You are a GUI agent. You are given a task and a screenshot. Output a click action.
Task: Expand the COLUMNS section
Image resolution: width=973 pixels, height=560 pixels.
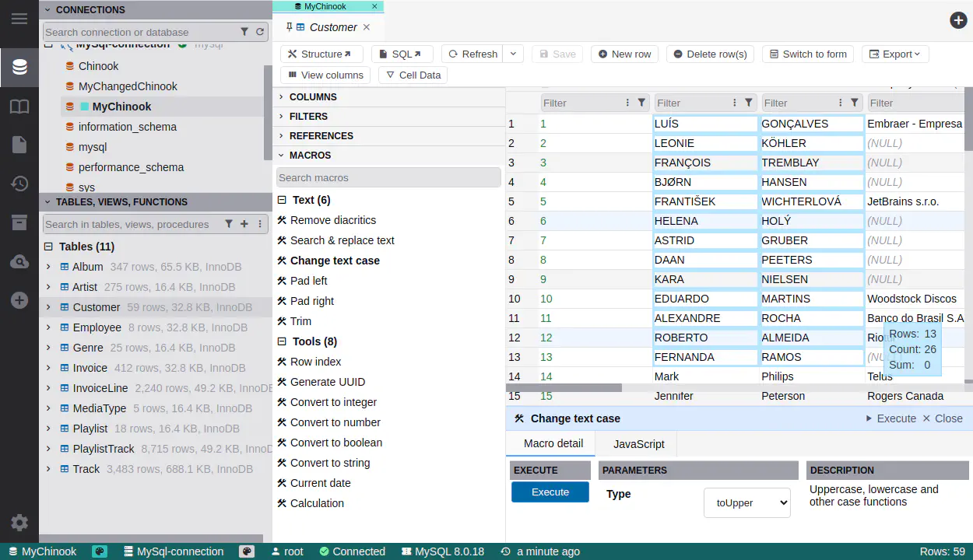282,97
